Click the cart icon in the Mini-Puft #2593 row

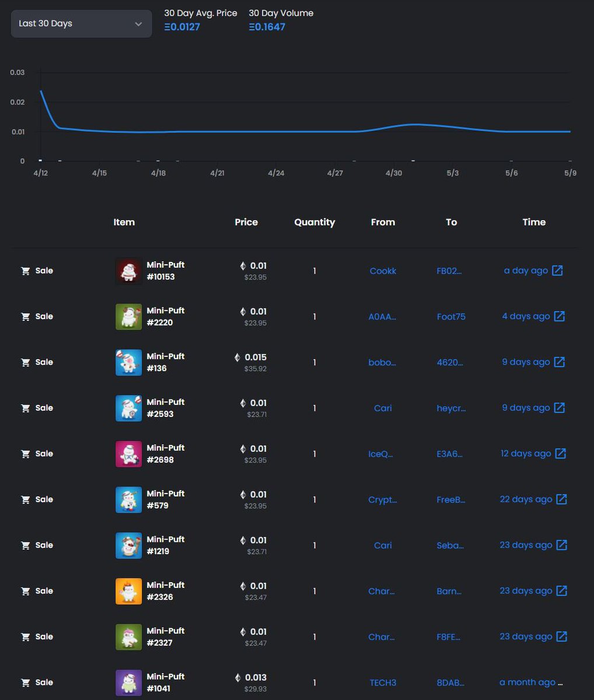pos(25,408)
